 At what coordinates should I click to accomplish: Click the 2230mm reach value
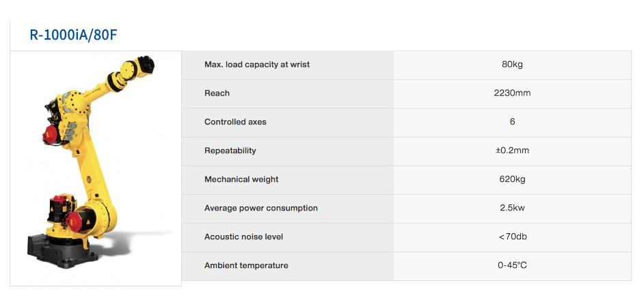[x=512, y=93]
